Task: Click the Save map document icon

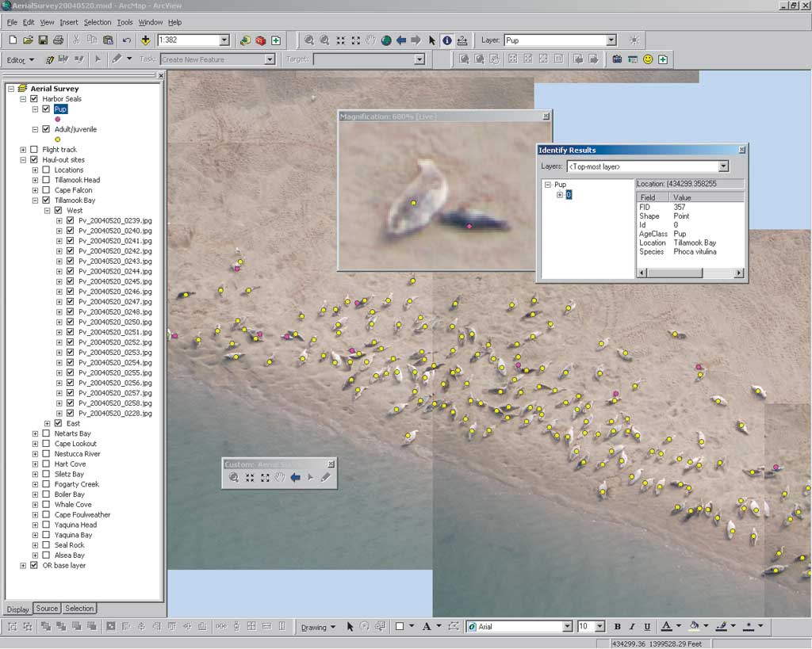Action: click(x=43, y=40)
